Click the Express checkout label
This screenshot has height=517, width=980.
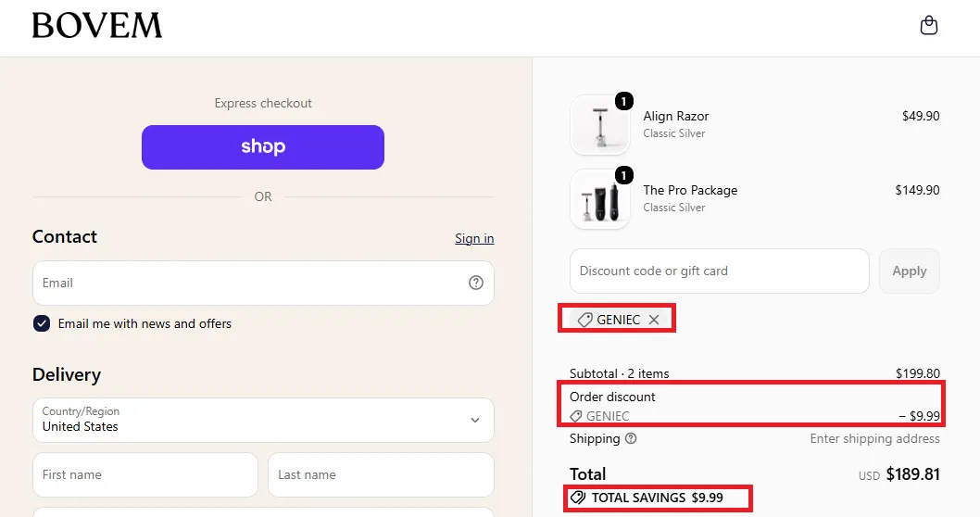point(263,103)
